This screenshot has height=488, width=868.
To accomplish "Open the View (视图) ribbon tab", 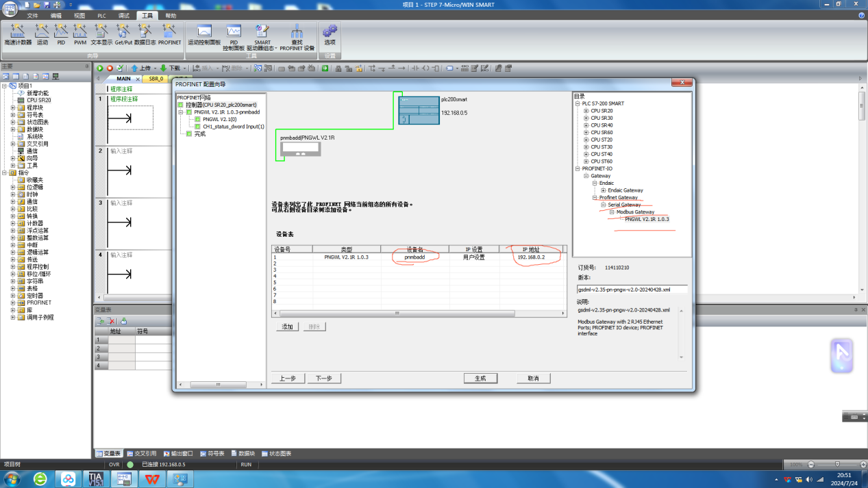I will (x=79, y=15).
